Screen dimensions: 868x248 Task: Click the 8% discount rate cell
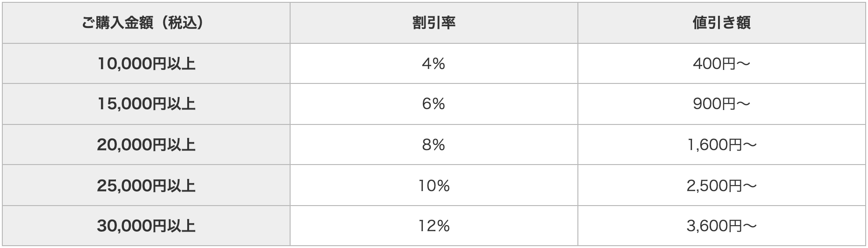(434, 145)
